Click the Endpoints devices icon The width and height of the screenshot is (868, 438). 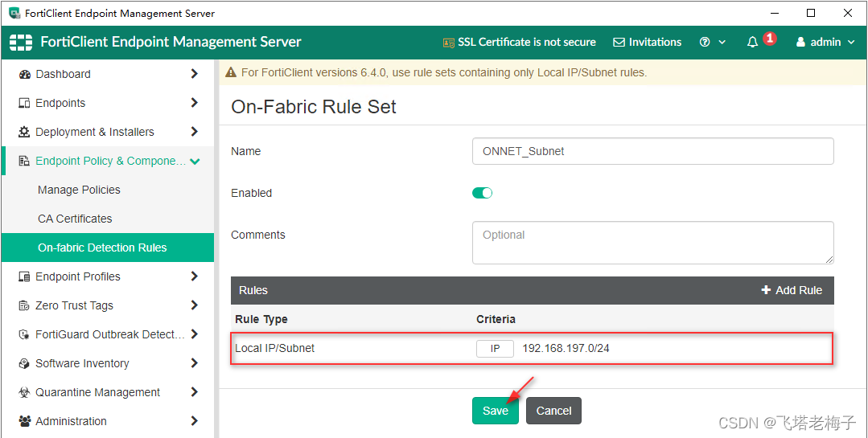click(x=24, y=103)
